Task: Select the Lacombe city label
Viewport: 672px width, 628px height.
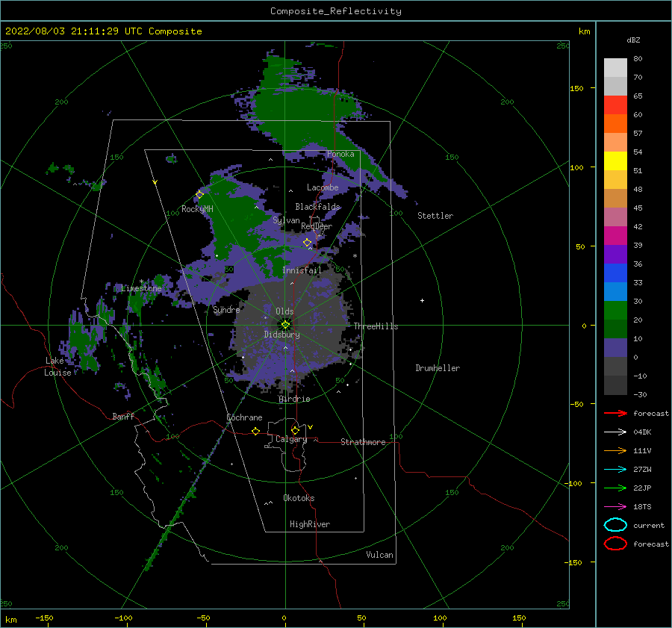Action: point(323,187)
